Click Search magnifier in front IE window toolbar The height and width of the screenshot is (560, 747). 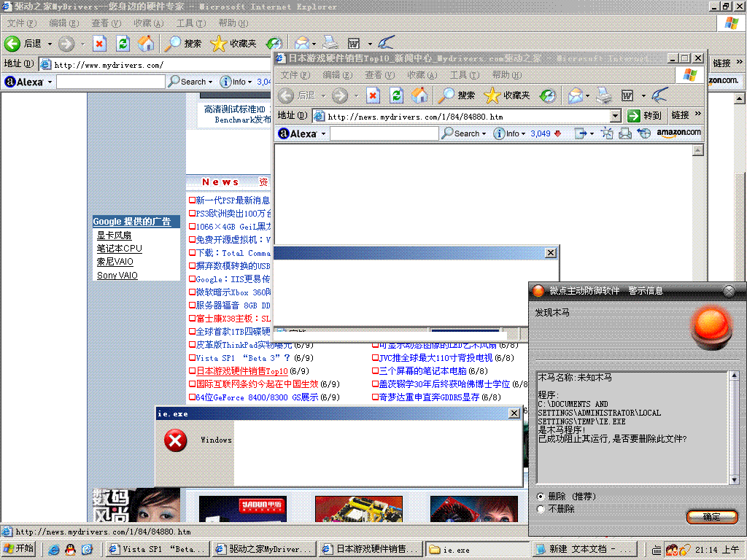(x=446, y=96)
